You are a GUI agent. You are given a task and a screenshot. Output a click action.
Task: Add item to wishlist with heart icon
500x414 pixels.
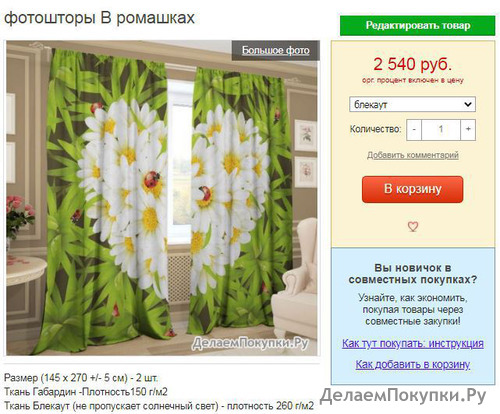[x=413, y=226]
